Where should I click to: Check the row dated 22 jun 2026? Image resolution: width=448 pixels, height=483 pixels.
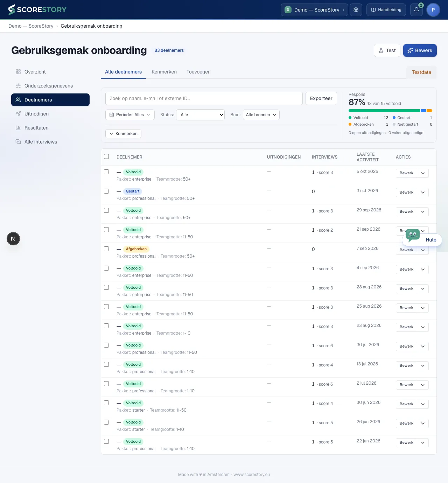pyautogui.click(x=106, y=441)
